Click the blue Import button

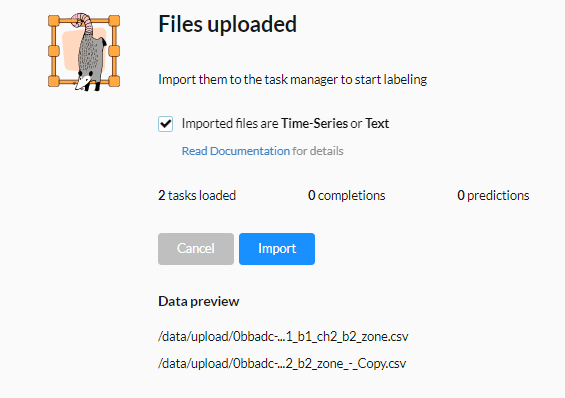[x=277, y=249]
